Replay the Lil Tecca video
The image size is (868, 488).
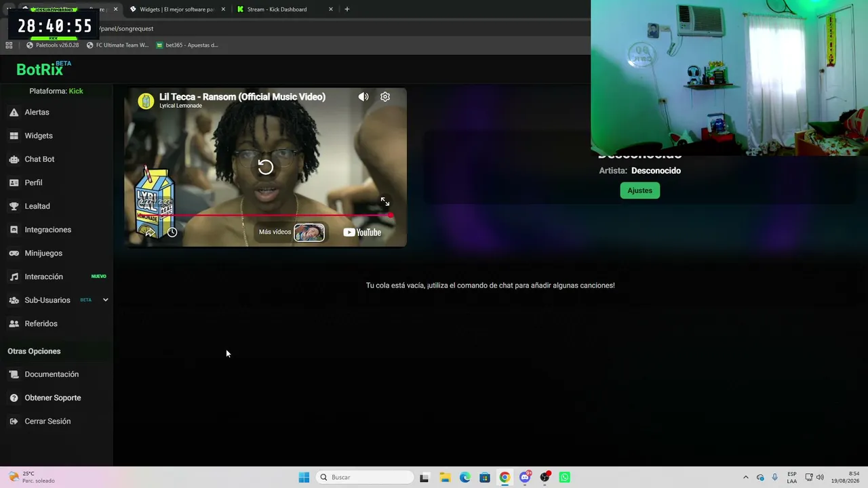coord(265,167)
